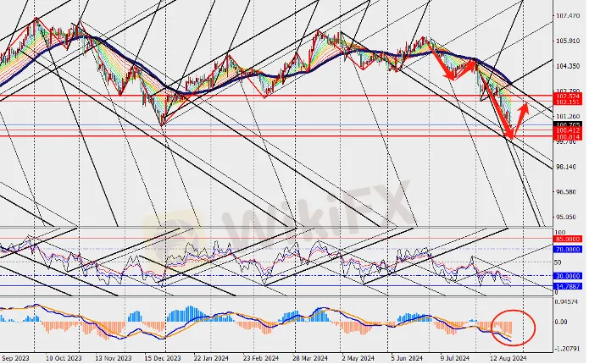Image resolution: width=589 pixels, height=364 pixels.
Task: Click the 96.580 price axis label
Action: pyautogui.click(x=566, y=192)
